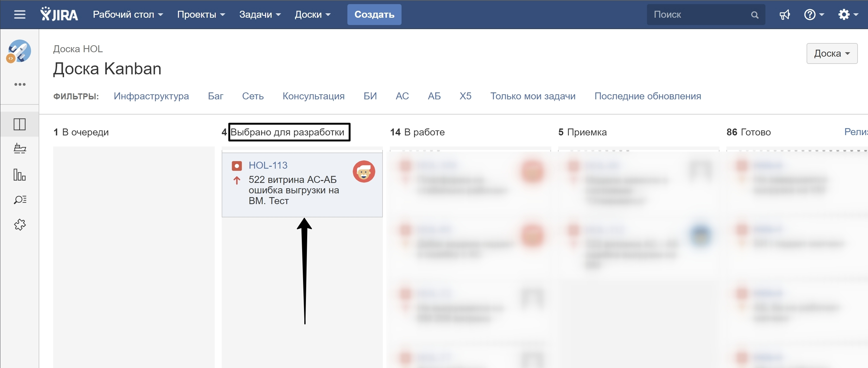Open the issue search sidebar icon
Image resolution: width=868 pixels, height=368 pixels.
pyautogui.click(x=20, y=200)
